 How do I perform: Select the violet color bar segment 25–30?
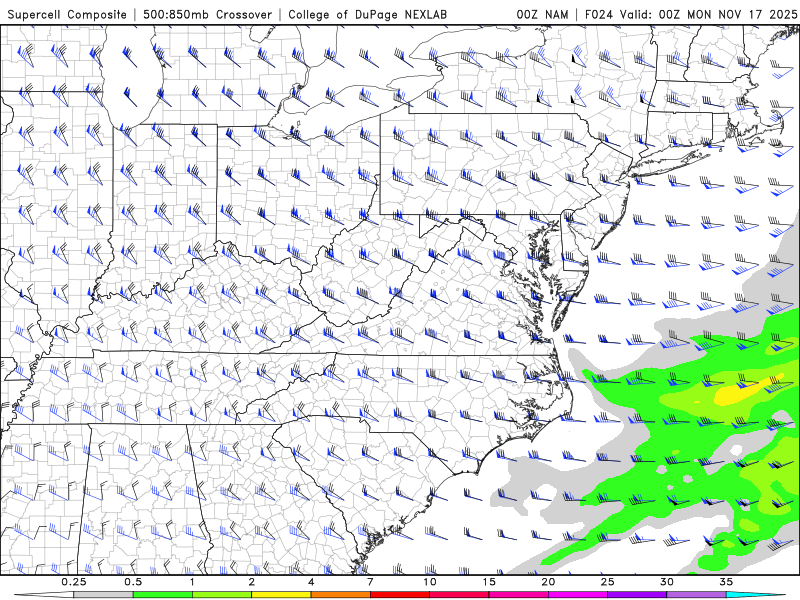(637, 595)
